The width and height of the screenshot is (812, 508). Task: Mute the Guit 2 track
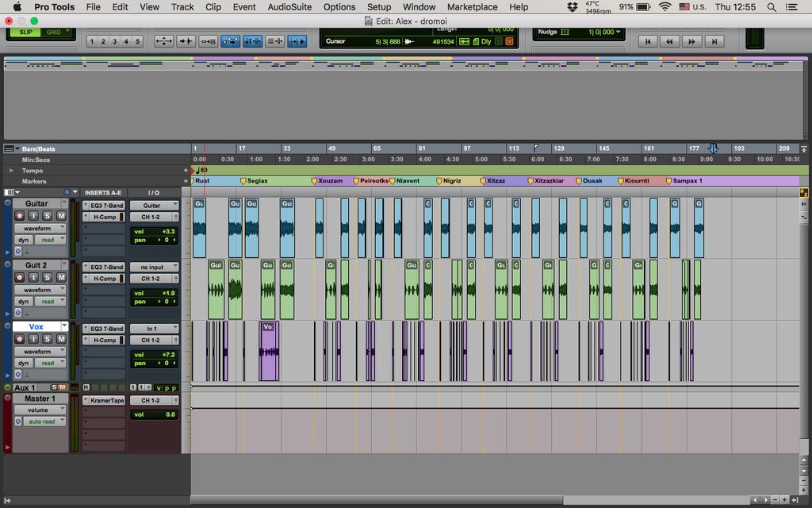click(61, 277)
